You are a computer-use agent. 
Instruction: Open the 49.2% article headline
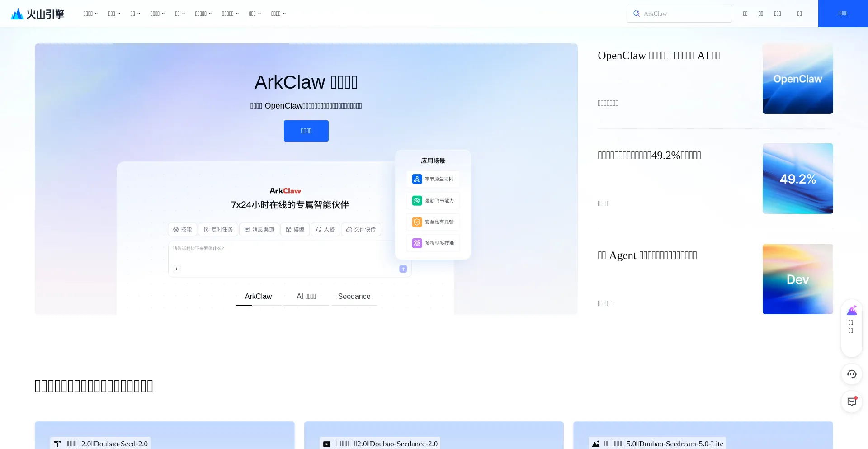pos(649,156)
